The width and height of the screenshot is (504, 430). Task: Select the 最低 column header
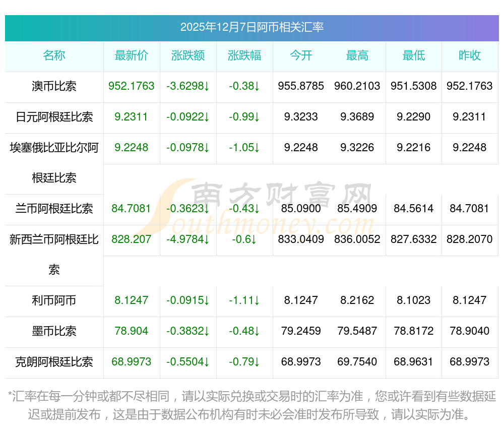pyautogui.click(x=414, y=55)
